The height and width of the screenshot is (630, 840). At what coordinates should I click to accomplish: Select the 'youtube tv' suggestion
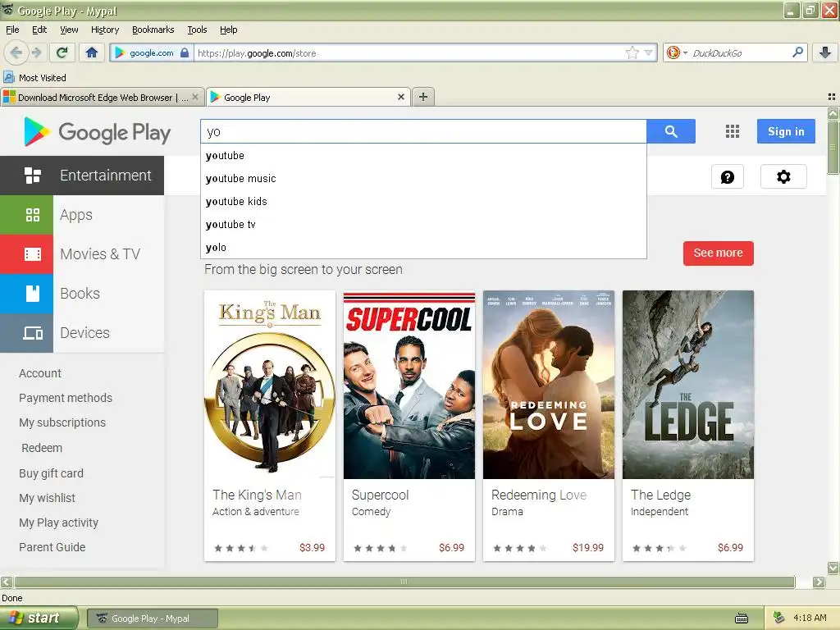tap(423, 225)
